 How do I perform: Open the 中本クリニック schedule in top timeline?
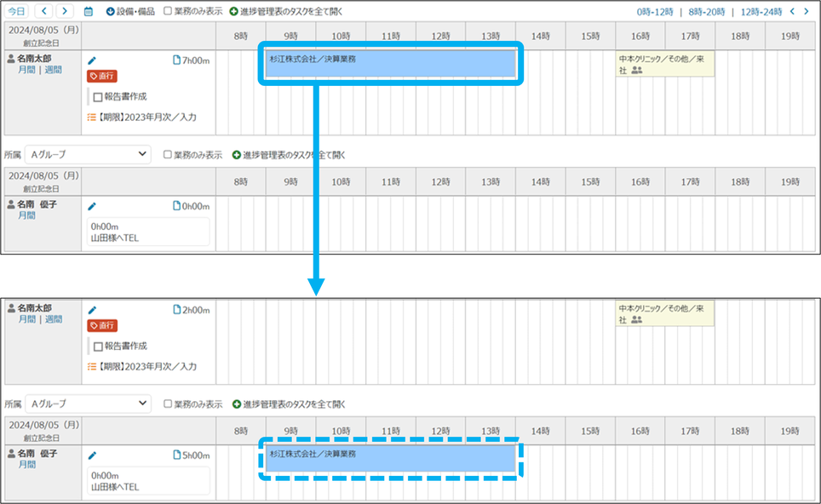[665, 65]
